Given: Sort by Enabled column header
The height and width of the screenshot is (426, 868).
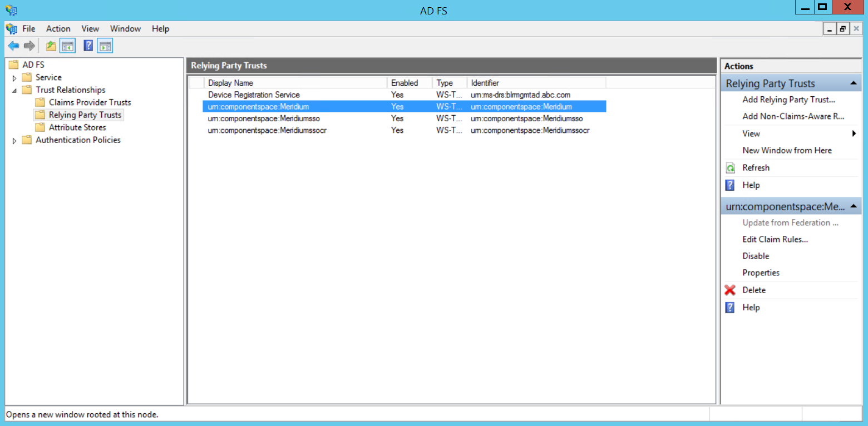Looking at the screenshot, I should (x=410, y=83).
